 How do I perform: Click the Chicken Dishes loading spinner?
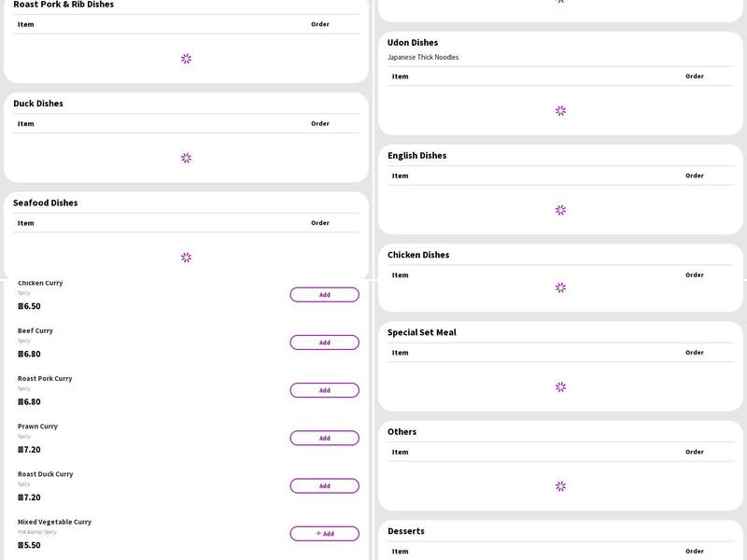coord(560,287)
